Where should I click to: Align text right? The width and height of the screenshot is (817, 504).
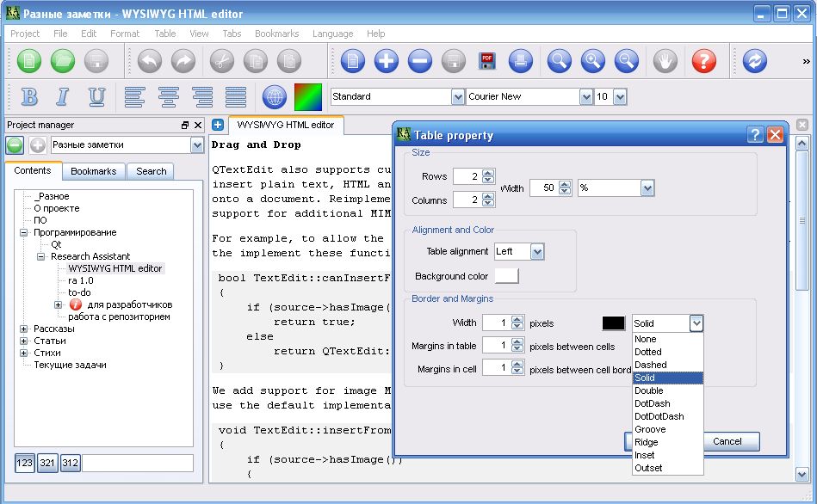[202, 97]
